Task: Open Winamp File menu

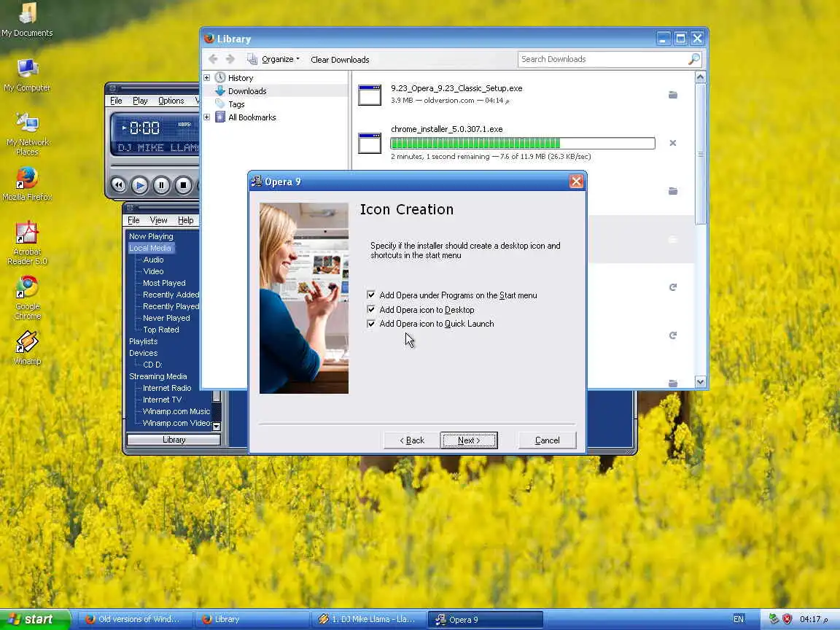Action: [x=116, y=101]
